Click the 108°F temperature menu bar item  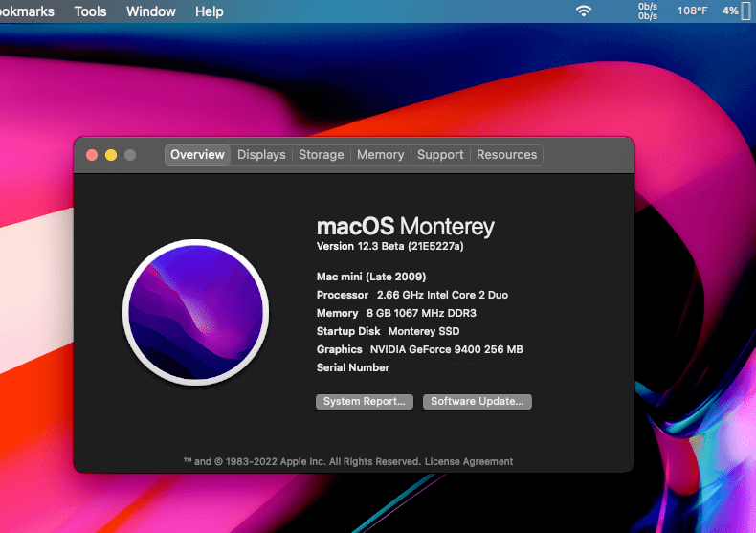point(692,11)
